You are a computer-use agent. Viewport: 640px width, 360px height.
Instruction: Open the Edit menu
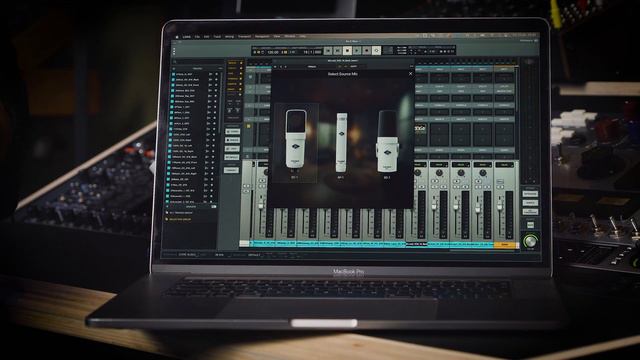tap(207, 37)
